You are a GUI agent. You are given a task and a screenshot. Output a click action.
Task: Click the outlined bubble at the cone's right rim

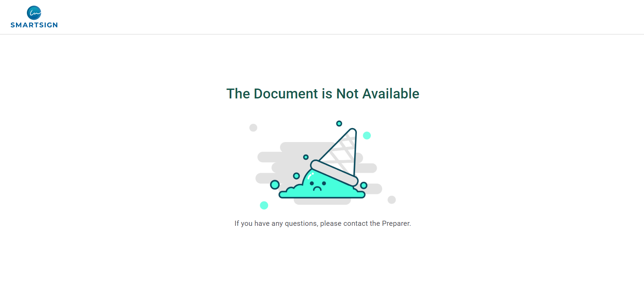pos(364,185)
